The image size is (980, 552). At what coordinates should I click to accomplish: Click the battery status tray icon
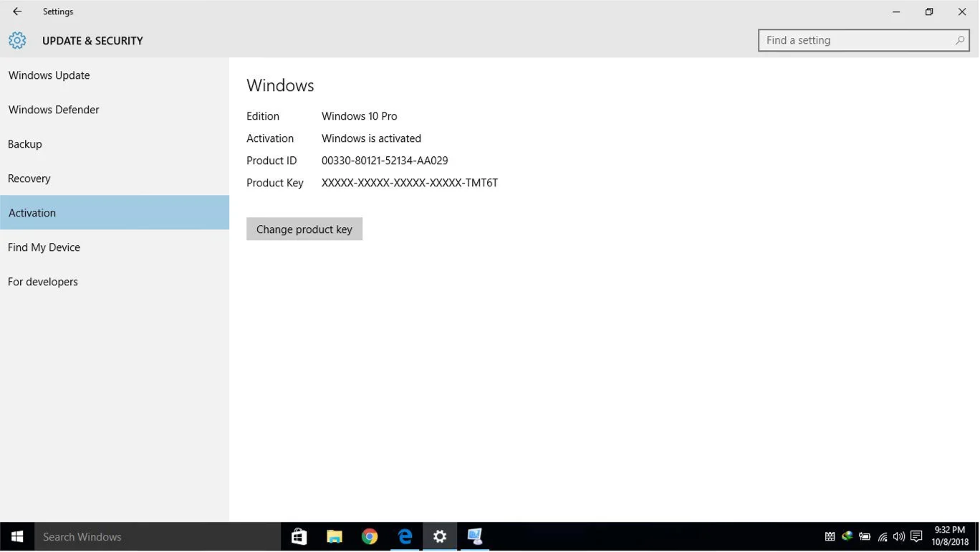(x=865, y=537)
